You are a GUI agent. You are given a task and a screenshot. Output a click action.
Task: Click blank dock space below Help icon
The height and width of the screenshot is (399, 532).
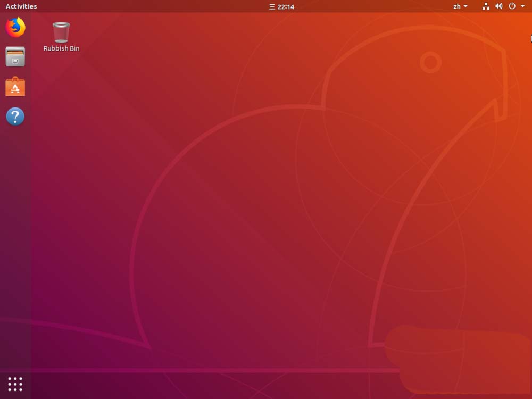pyautogui.click(x=15, y=239)
